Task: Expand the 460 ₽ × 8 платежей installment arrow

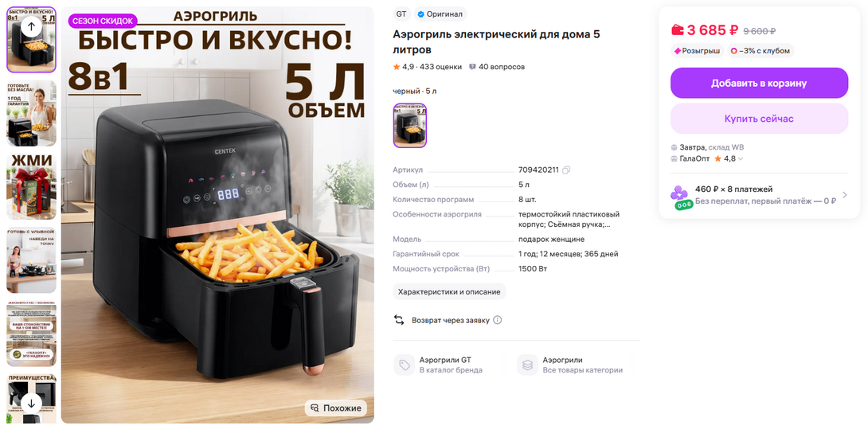Action: click(844, 195)
